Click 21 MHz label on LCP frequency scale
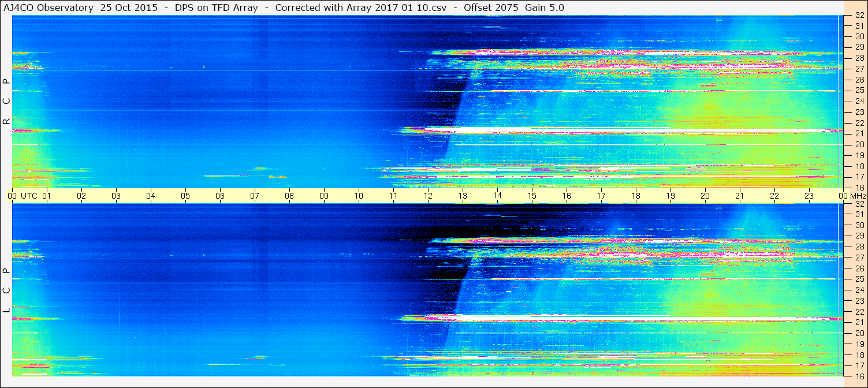Screen dimensions: 868x388 [x=859, y=322]
